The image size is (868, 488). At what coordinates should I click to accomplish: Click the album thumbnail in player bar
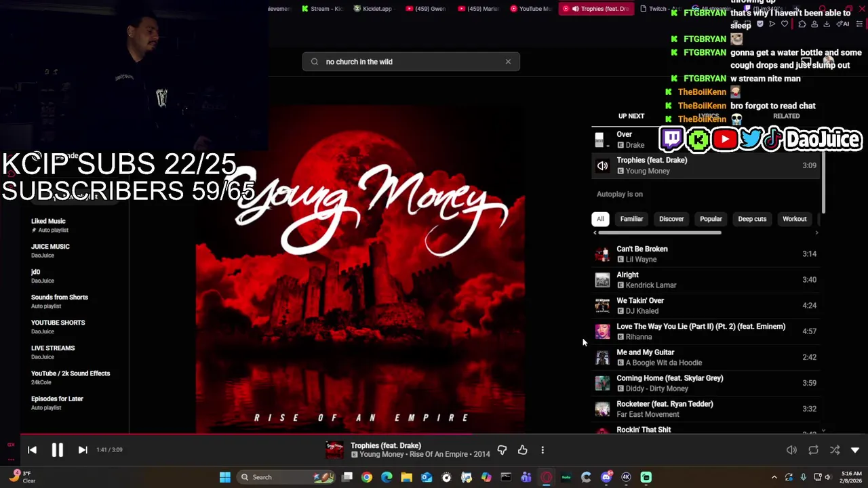335,450
